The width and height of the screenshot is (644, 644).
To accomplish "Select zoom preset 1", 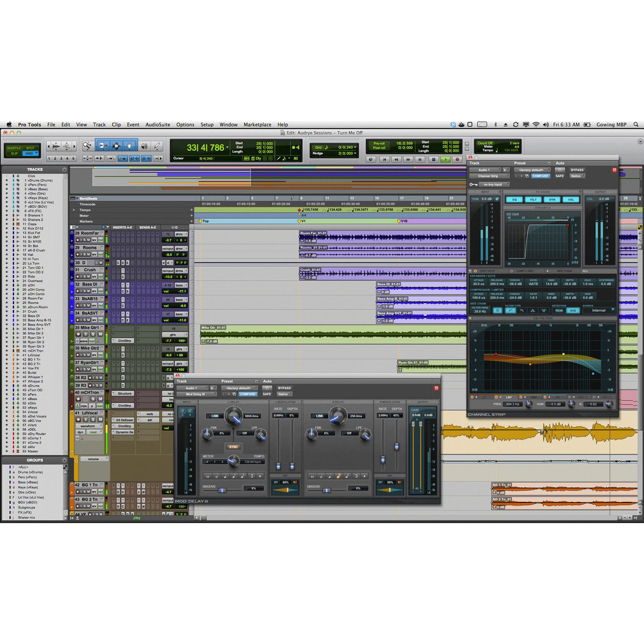I will (x=49, y=158).
